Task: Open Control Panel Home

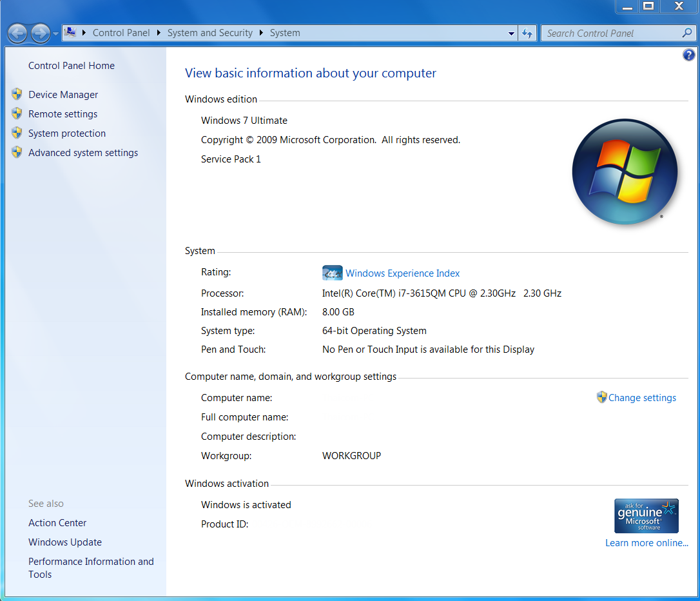Action: pyautogui.click(x=72, y=66)
